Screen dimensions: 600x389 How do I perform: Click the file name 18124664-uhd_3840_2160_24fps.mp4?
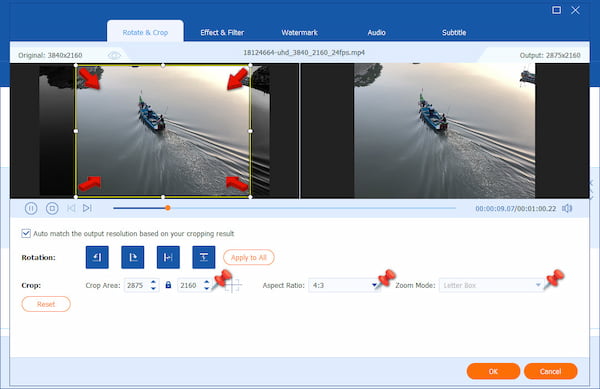(304, 52)
